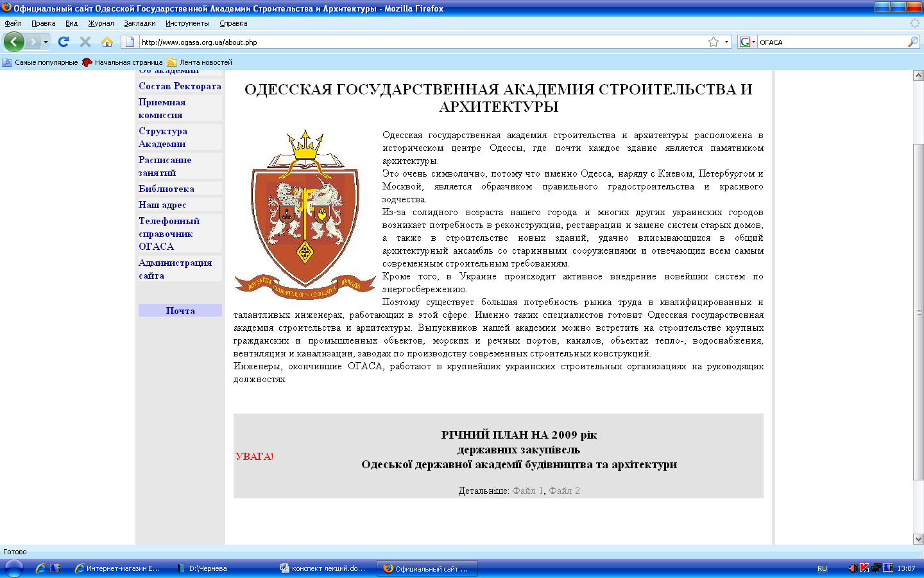Screen dimensions: 924x578
Task: Open the Состав Ректората link
Action: point(180,86)
